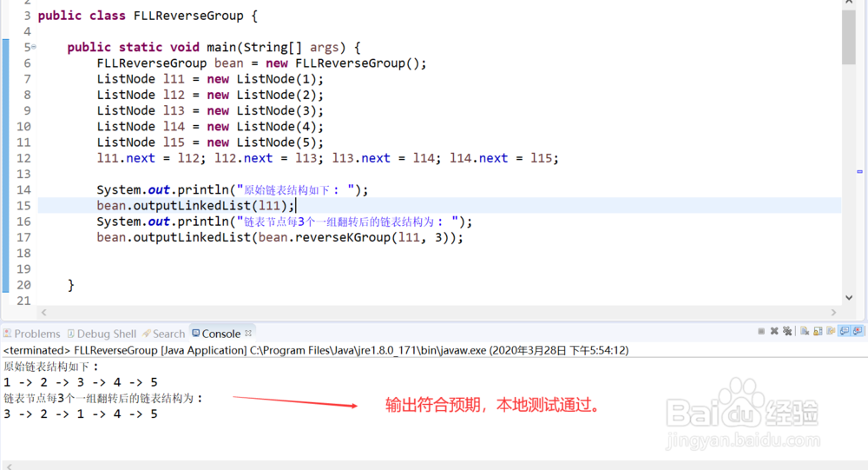Toggle Show Console When Standard Out Changes
This screenshot has height=470, width=868.
[x=845, y=331]
